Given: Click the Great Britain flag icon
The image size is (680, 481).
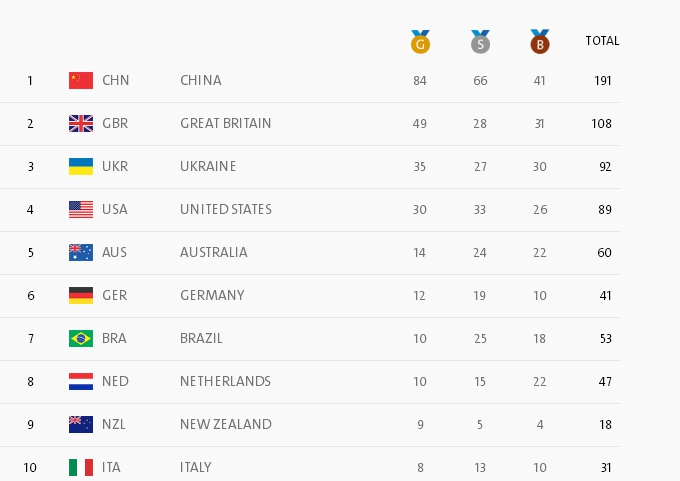Looking at the screenshot, I should tap(81, 123).
